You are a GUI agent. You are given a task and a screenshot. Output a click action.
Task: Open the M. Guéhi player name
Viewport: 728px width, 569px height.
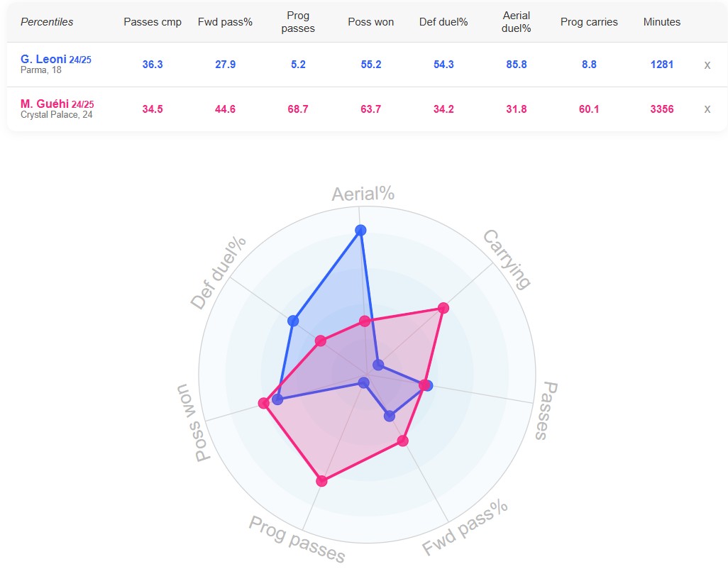point(45,104)
